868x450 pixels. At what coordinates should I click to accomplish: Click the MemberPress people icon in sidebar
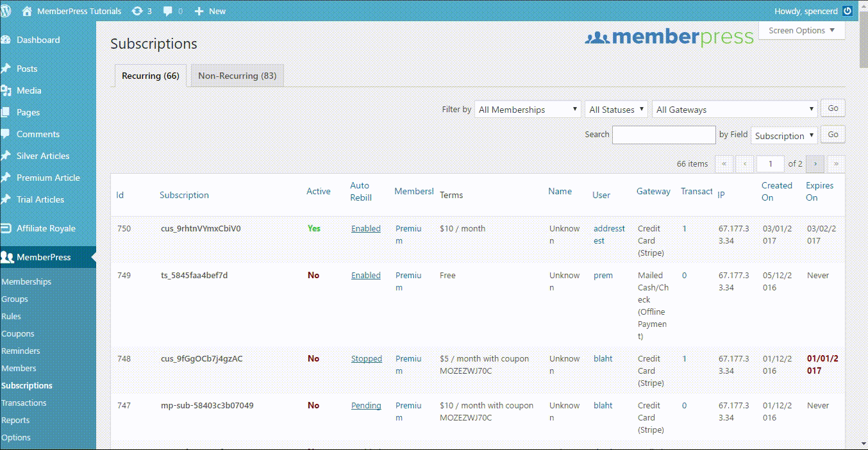[x=6, y=257]
